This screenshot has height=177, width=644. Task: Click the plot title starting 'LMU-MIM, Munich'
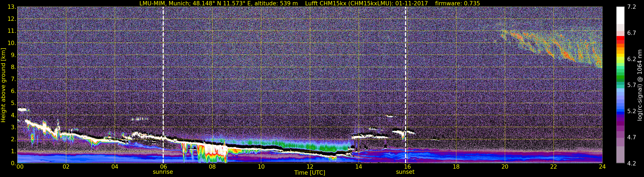point(309,3)
